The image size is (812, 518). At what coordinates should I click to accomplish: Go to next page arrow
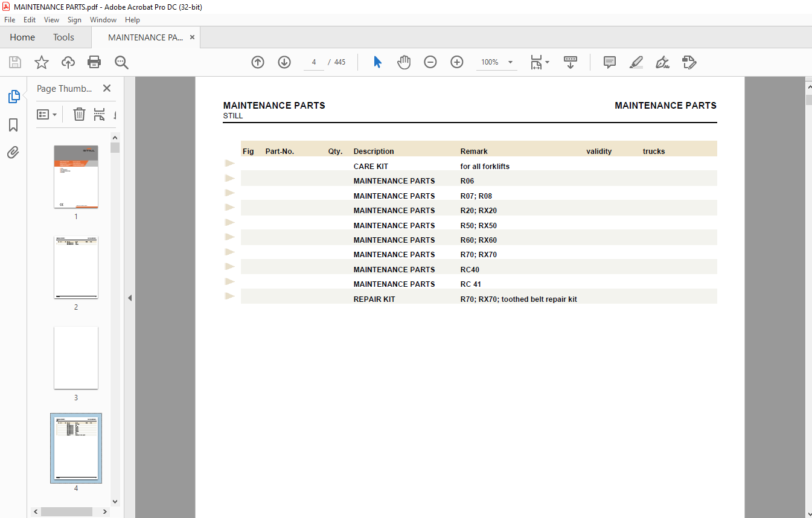284,62
